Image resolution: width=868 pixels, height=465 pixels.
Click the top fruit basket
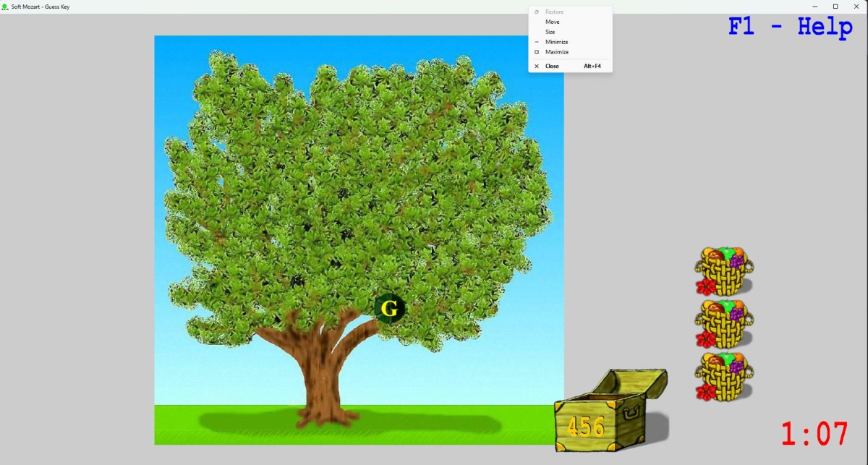724,271
